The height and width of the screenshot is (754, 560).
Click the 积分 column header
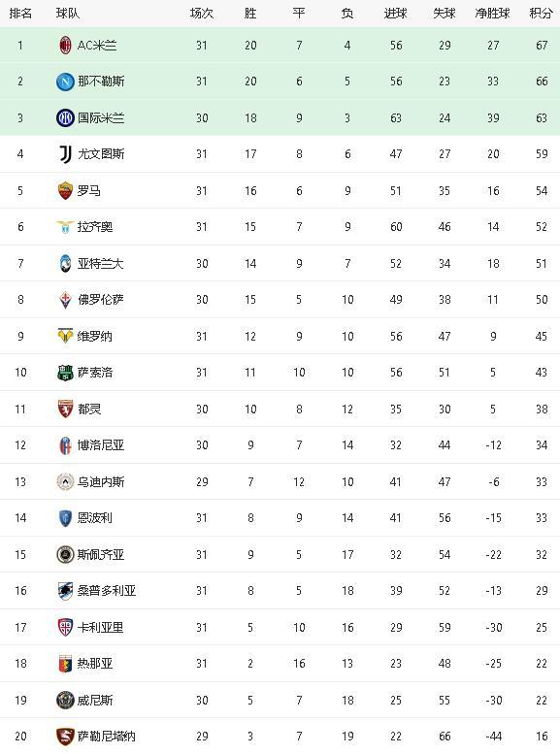[541, 13]
